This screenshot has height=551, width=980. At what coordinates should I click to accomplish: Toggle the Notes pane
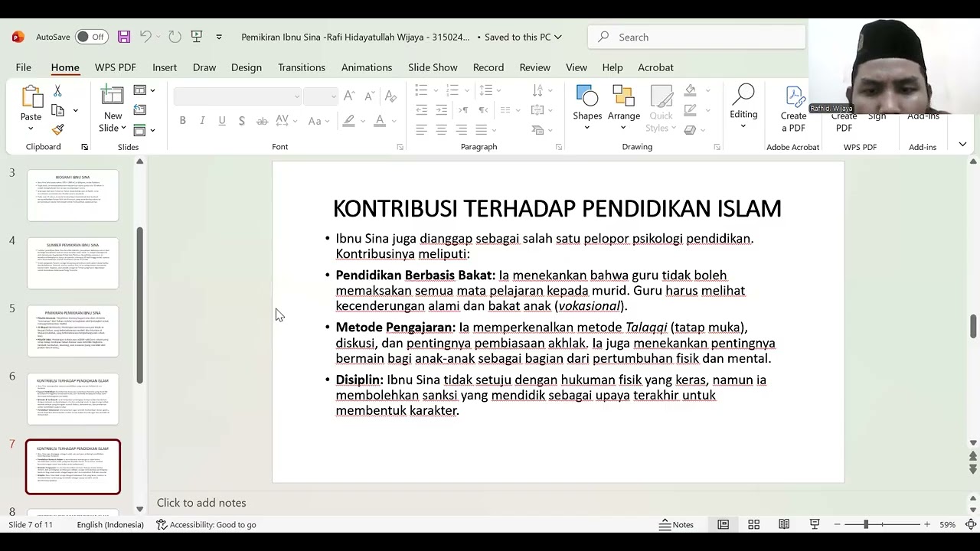pyautogui.click(x=677, y=524)
